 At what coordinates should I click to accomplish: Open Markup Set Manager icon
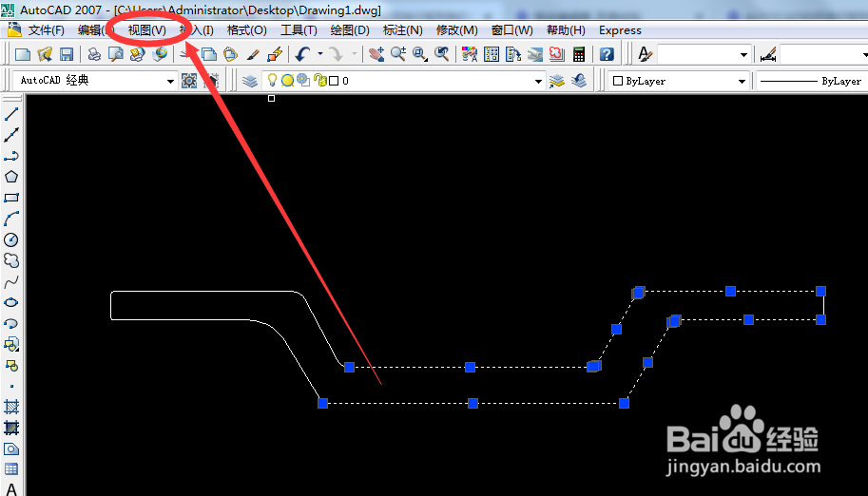(557, 54)
